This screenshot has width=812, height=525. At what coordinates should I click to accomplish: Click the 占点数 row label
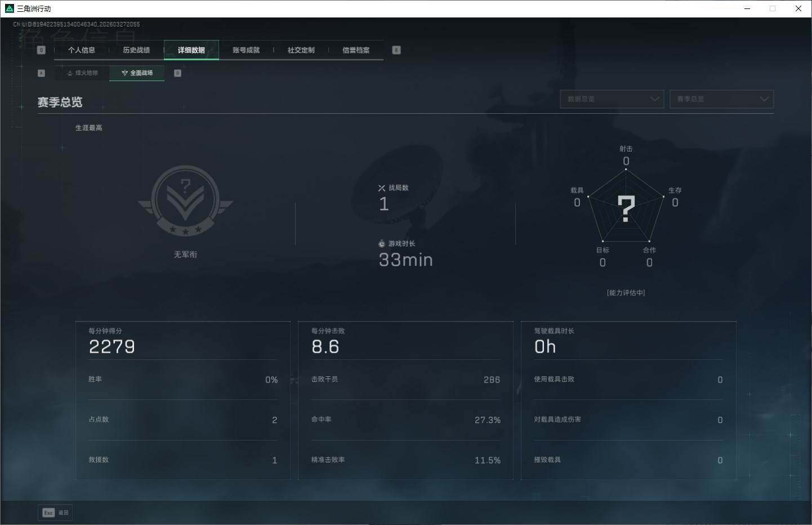click(x=99, y=420)
